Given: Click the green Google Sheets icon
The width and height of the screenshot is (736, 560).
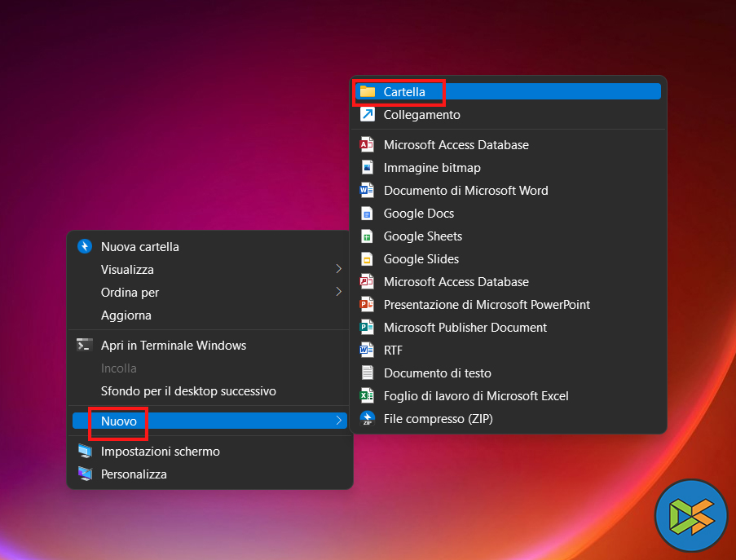Looking at the screenshot, I should click(x=368, y=236).
